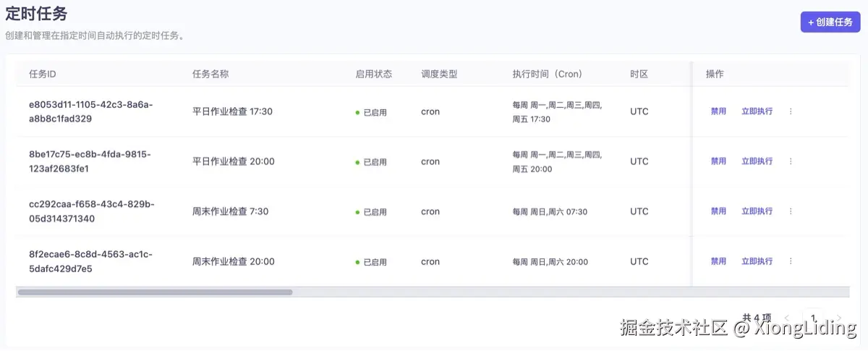
Task: Disable the 平日作业检查 17:30 task
Action: click(718, 111)
